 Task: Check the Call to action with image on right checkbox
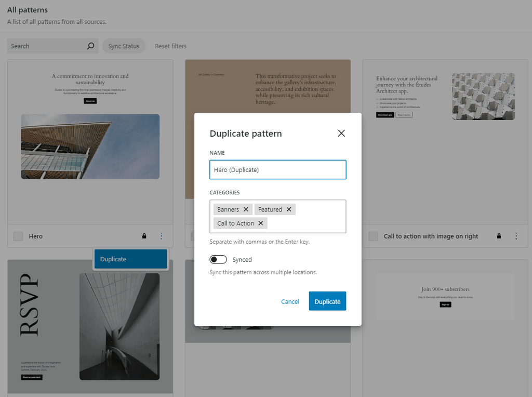tap(373, 236)
